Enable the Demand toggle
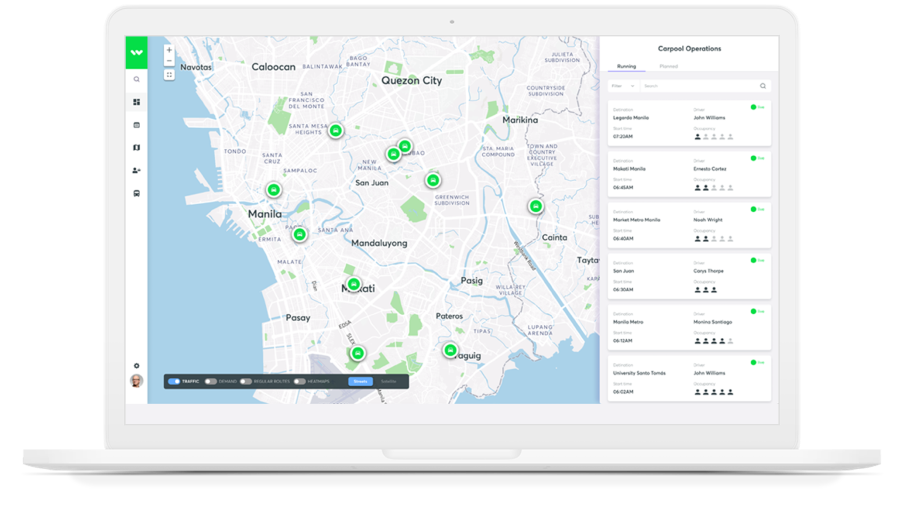The height and width of the screenshot is (514, 910). [x=210, y=381]
